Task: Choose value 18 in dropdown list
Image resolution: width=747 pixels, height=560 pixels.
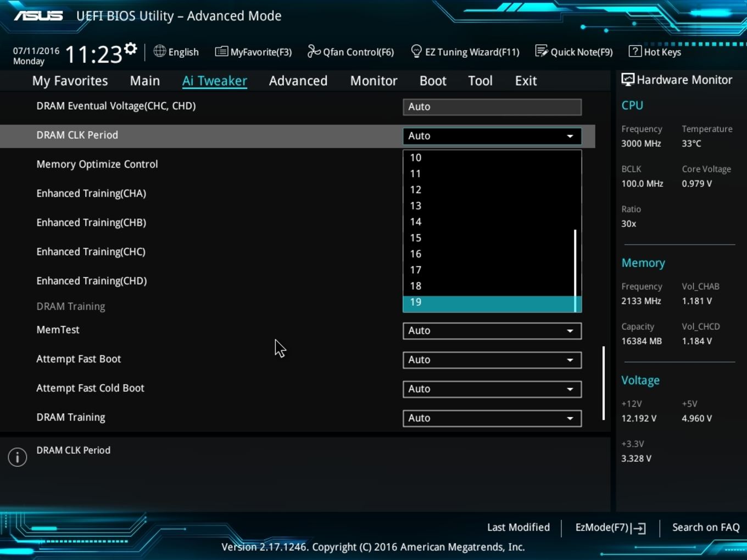Action: [x=489, y=286]
